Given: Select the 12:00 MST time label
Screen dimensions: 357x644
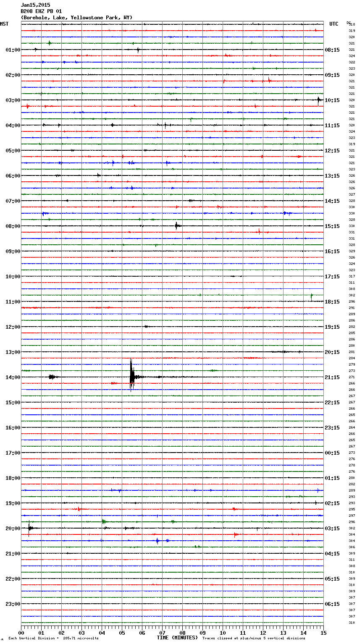Looking at the screenshot, I should [x=13, y=327].
